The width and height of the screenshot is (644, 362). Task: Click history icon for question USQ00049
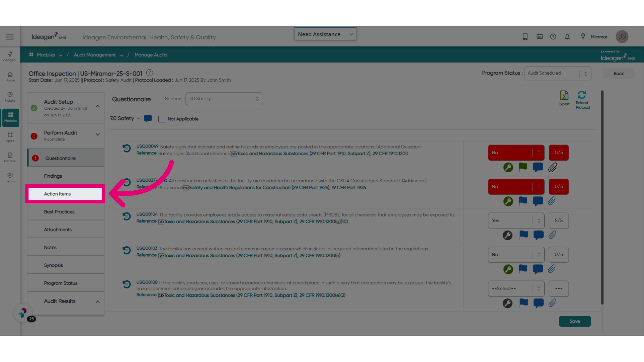pyautogui.click(x=126, y=148)
